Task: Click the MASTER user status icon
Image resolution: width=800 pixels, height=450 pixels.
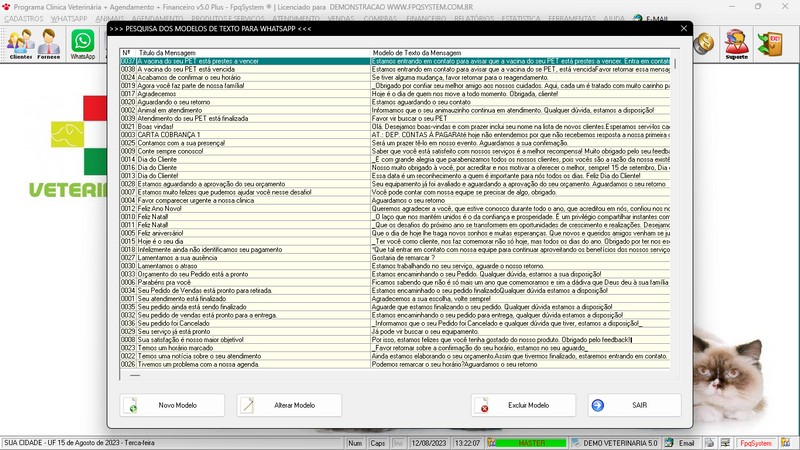Action: (491, 443)
